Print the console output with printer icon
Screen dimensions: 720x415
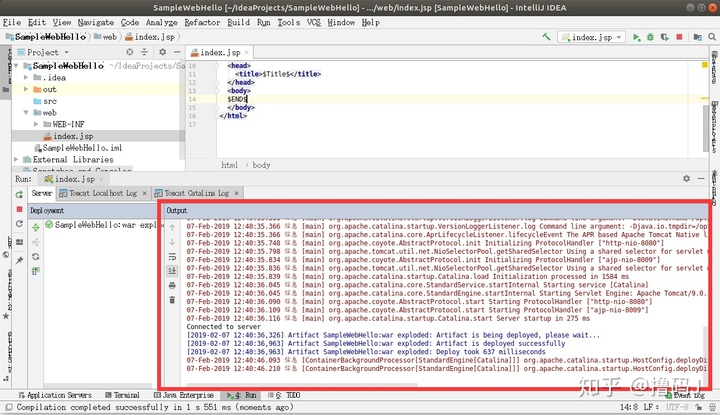(x=172, y=286)
